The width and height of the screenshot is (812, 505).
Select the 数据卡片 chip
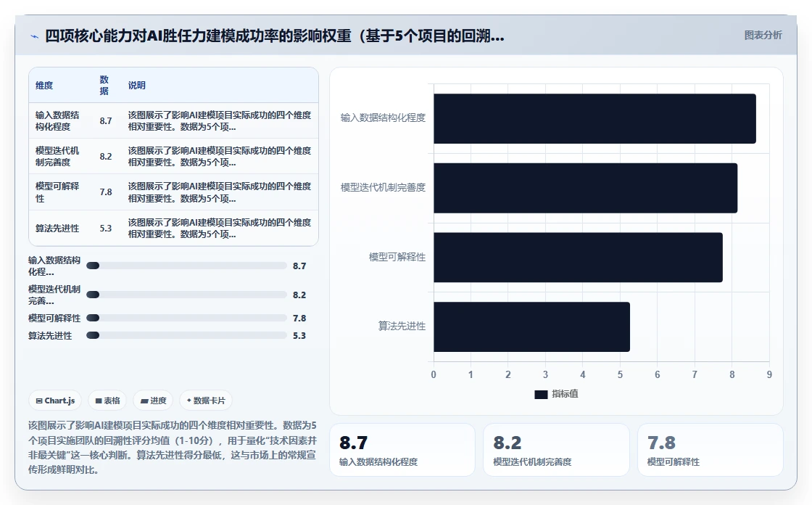click(206, 401)
